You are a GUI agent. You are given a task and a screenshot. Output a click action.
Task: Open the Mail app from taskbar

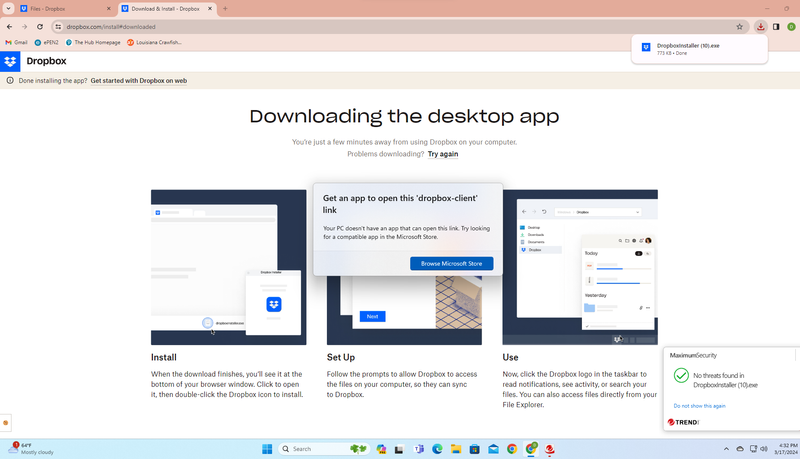pyautogui.click(x=493, y=449)
